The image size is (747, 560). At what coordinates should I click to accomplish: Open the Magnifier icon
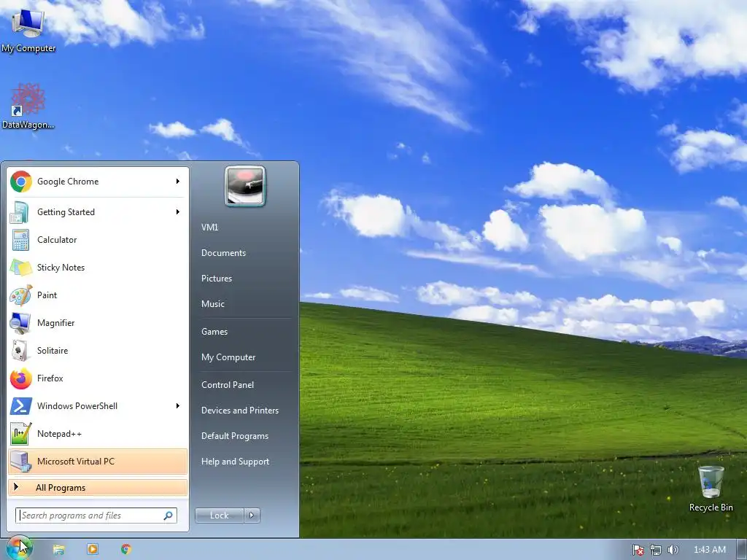[x=20, y=323]
